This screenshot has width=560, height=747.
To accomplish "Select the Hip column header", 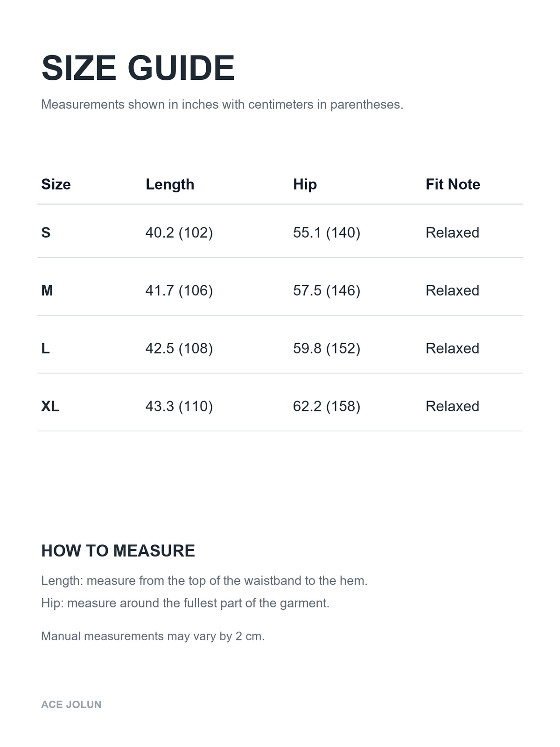I will 305,184.
